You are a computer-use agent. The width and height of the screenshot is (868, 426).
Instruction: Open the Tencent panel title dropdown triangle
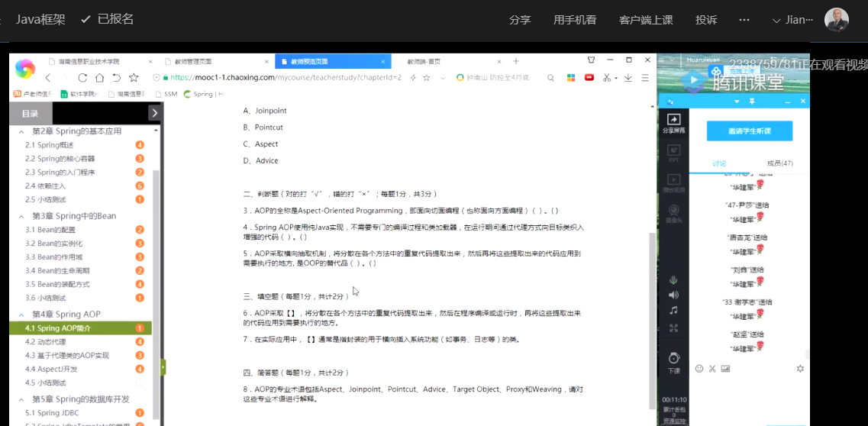click(737, 102)
